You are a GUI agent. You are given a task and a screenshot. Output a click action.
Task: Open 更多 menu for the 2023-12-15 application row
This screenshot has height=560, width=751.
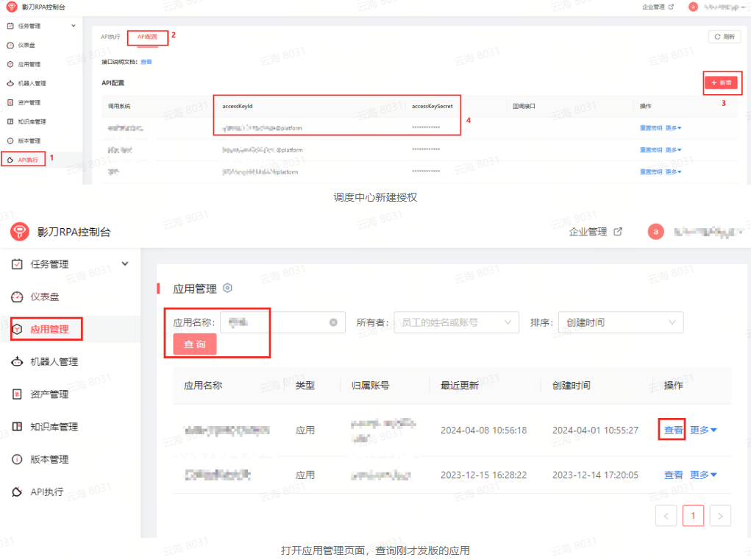point(703,475)
